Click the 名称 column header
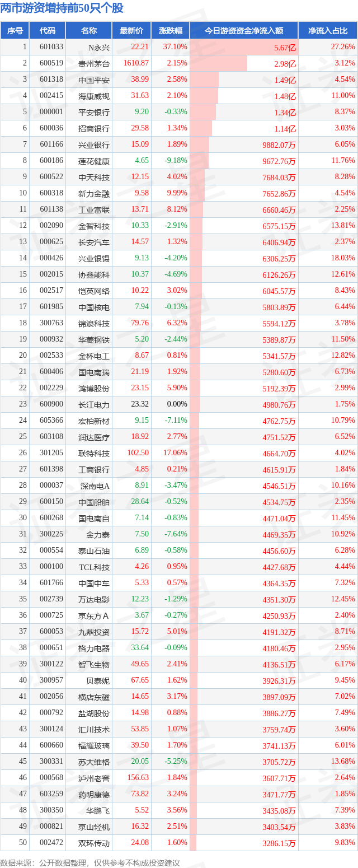Viewport: 358px width, 868px height. (88, 31)
